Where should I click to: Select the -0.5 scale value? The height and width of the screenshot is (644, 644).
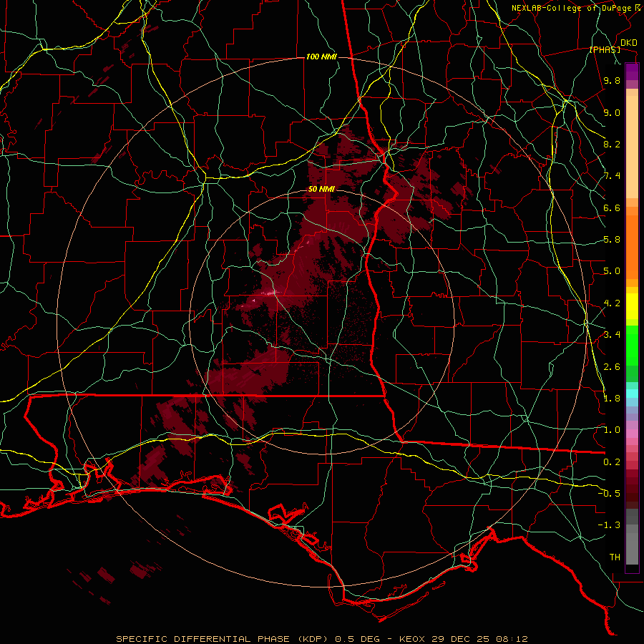pos(609,494)
